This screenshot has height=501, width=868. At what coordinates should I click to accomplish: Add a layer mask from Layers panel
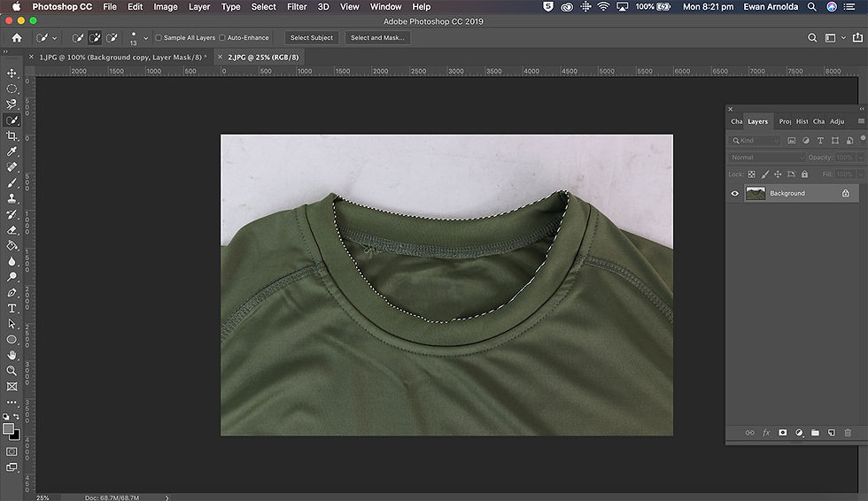[783, 433]
